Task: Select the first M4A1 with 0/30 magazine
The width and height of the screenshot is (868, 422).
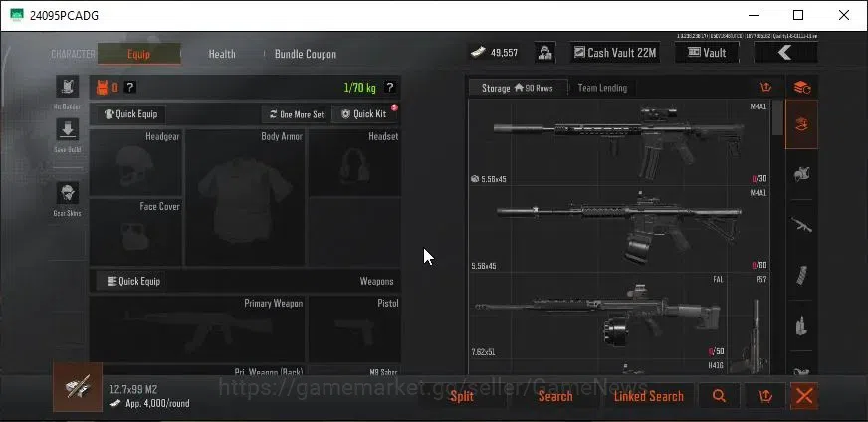Action: coord(619,142)
